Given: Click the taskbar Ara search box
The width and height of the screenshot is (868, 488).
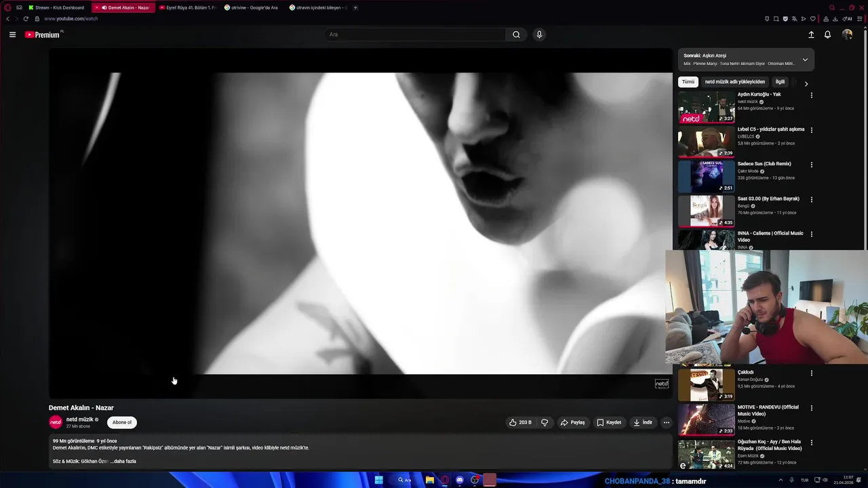Looking at the screenshot, I should tap(406, 480).
